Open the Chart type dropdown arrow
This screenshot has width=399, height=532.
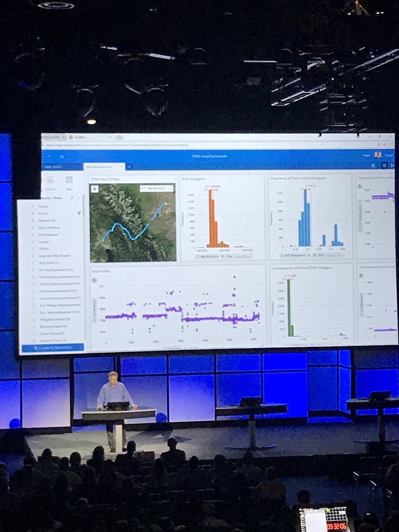(54, 189)
